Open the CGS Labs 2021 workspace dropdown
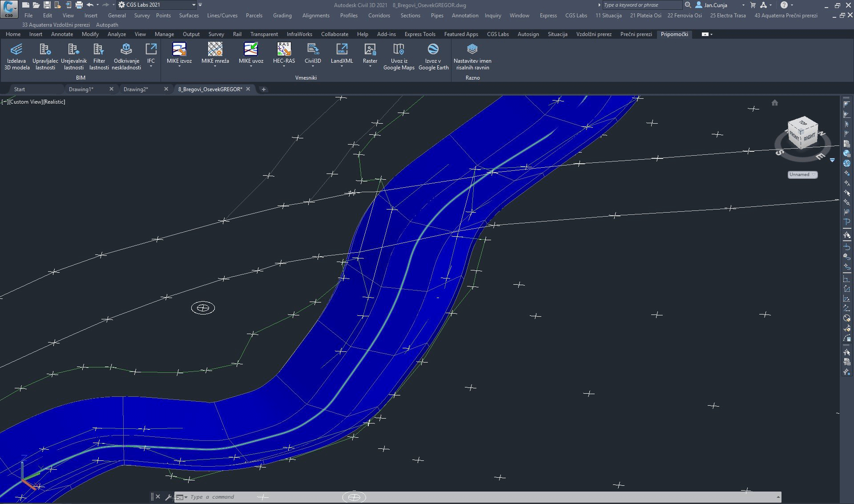Viewport: 854px width, 504px height. click(194, 5)
